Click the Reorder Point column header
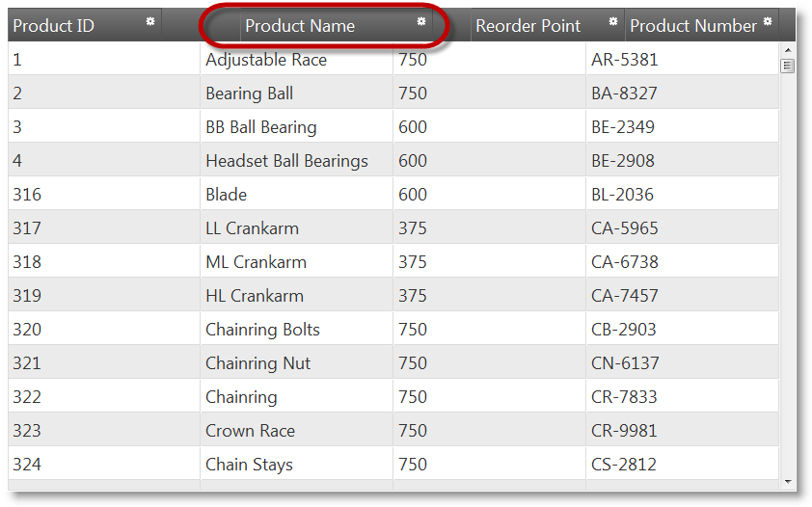 click(528, 26)
